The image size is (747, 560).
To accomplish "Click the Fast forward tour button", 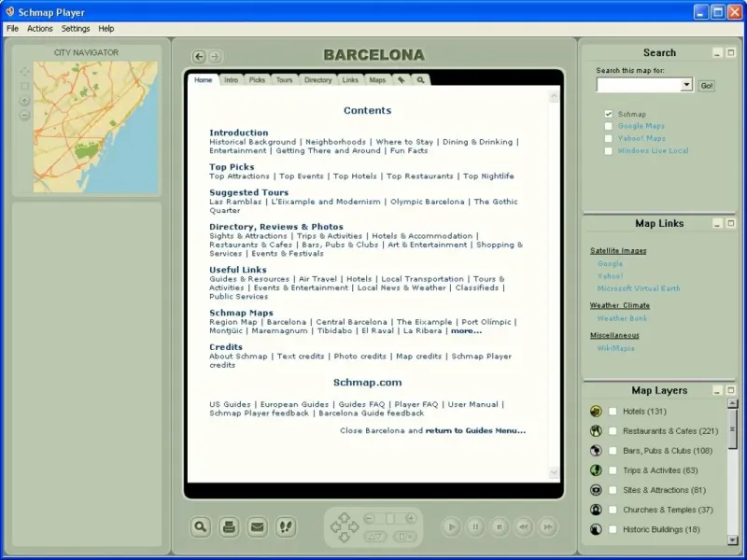I will coord(548,527).
